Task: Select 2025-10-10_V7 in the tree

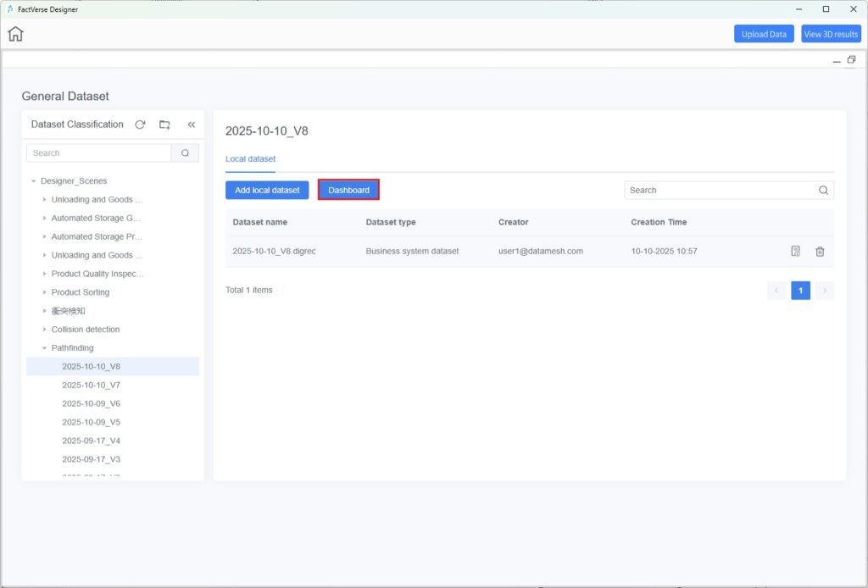Action: 91,386
